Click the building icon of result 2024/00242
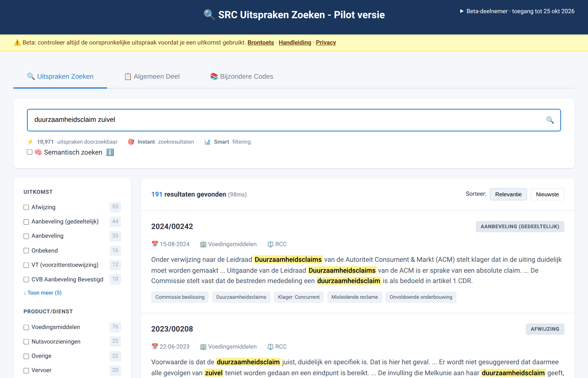The height and width of the screenshot is (378, 588). pos(203,244)
